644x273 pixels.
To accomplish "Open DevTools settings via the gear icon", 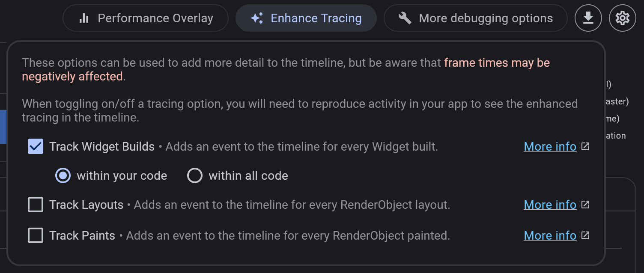I will (622, 18).
